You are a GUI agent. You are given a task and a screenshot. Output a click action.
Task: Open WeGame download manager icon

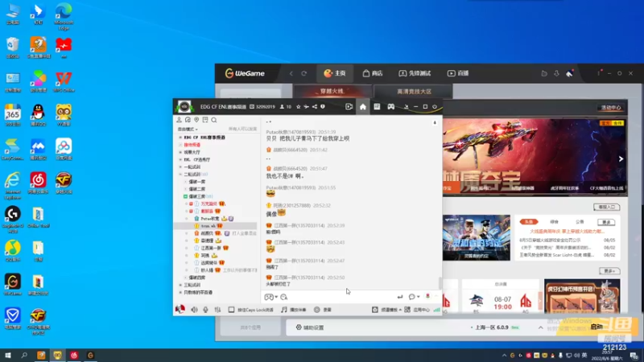556,73
